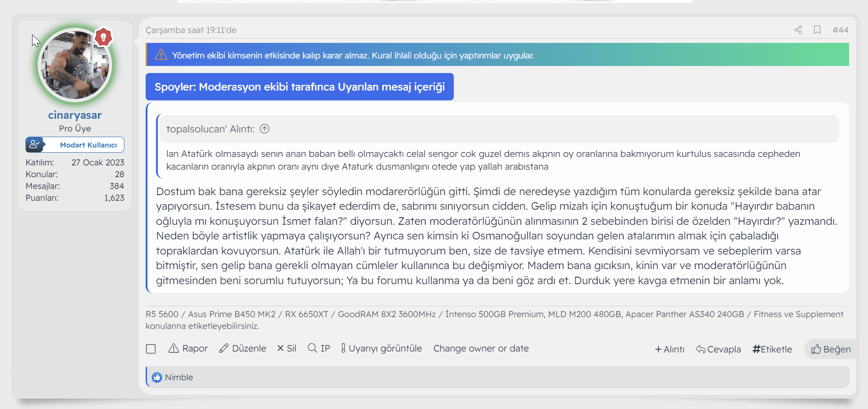Tick the post selection checkbox

click(x=151, y=349)
